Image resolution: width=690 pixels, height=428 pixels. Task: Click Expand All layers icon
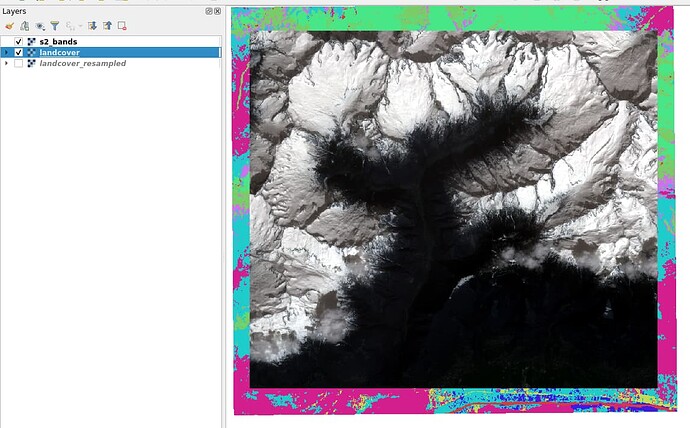pos(92,25)
